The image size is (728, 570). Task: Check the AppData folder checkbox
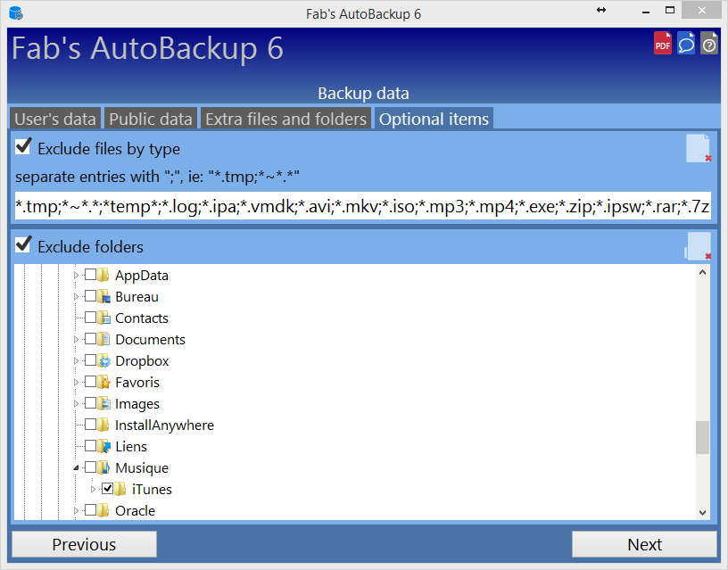tap(90, 275)
